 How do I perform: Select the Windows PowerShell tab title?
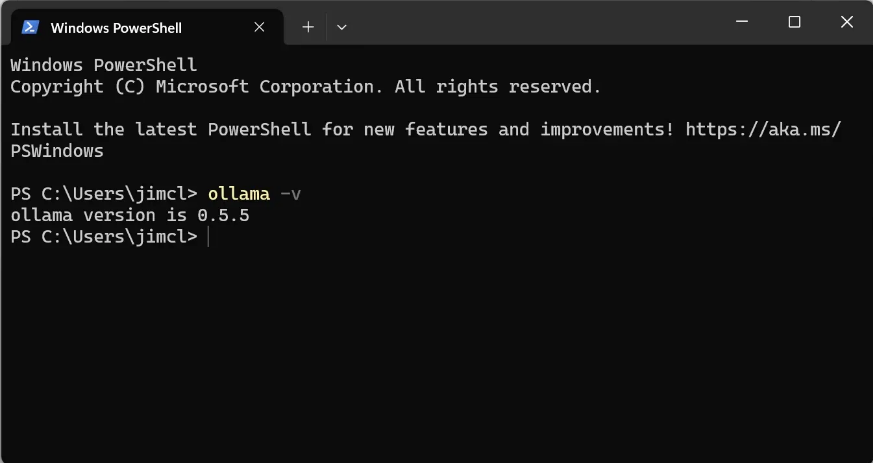click(x=116, y=28)
